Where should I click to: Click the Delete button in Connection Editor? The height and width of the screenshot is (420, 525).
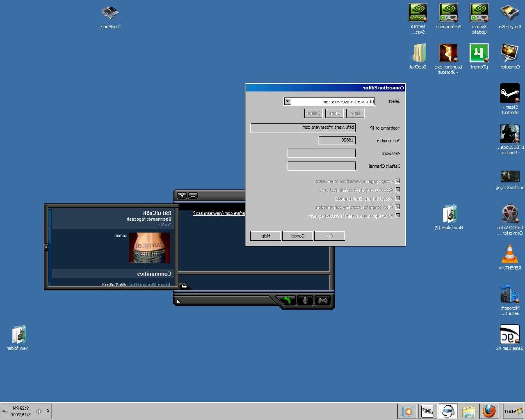pos(314,113)
